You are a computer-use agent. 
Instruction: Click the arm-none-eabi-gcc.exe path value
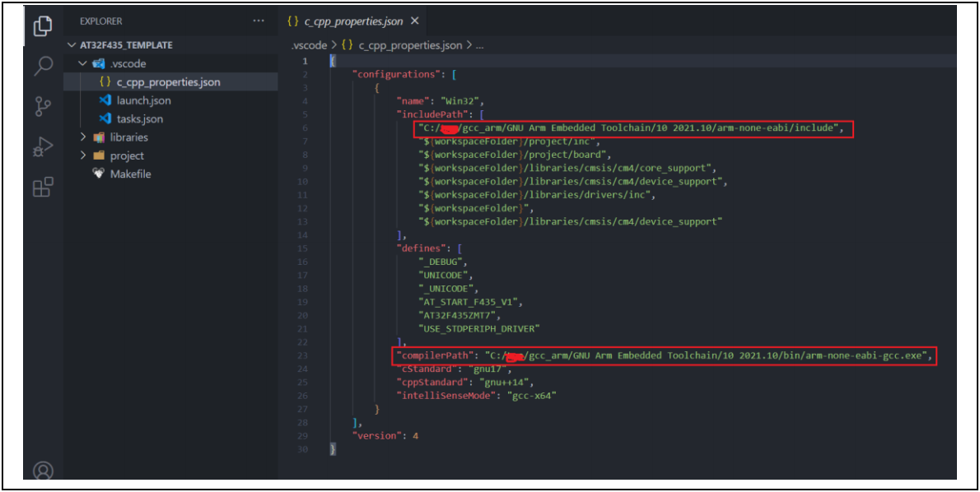(x=707, y=355)
